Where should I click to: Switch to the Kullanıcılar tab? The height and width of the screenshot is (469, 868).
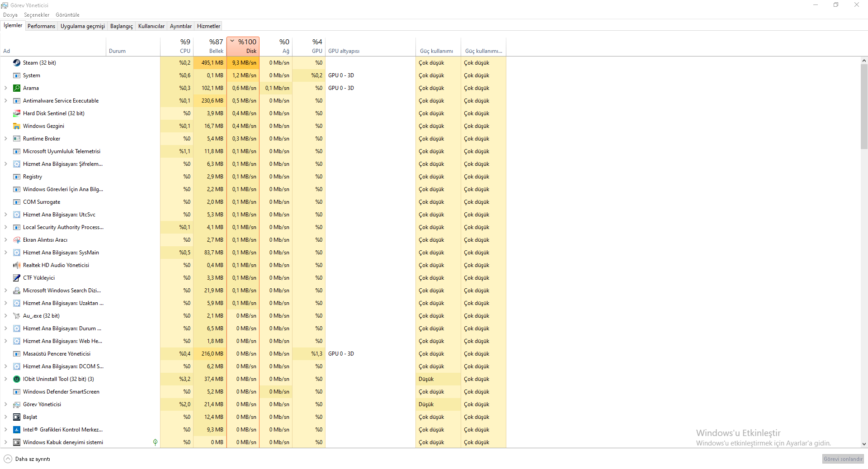coord(151,26)
